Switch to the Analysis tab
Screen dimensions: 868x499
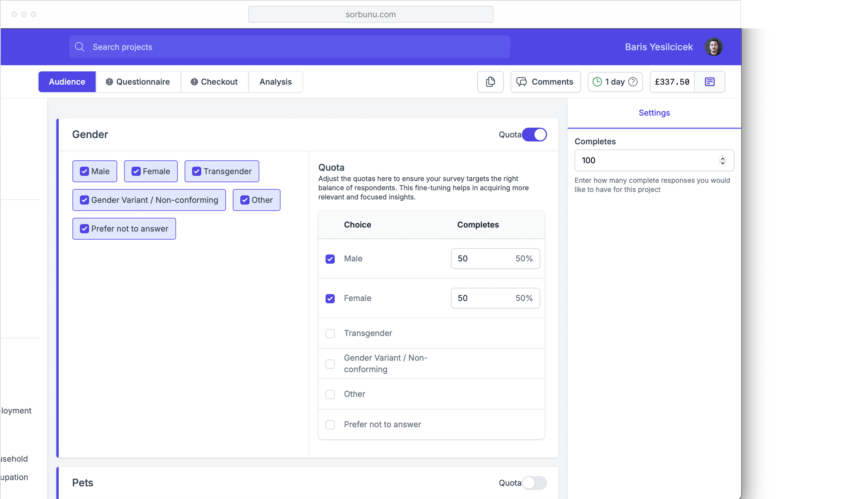click(276, 82)
